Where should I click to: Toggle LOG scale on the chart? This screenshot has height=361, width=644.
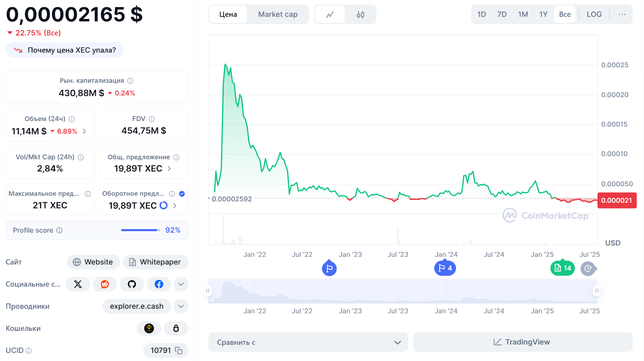(x=594, y=14)
